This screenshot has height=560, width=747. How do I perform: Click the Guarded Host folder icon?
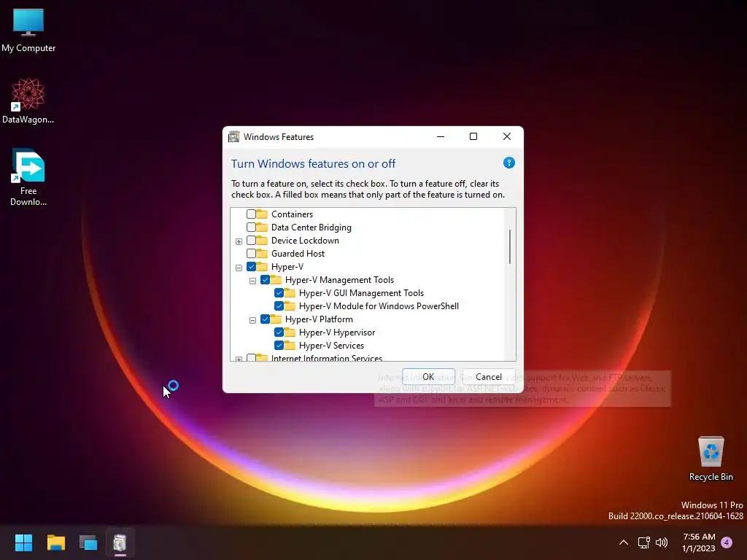262,253
